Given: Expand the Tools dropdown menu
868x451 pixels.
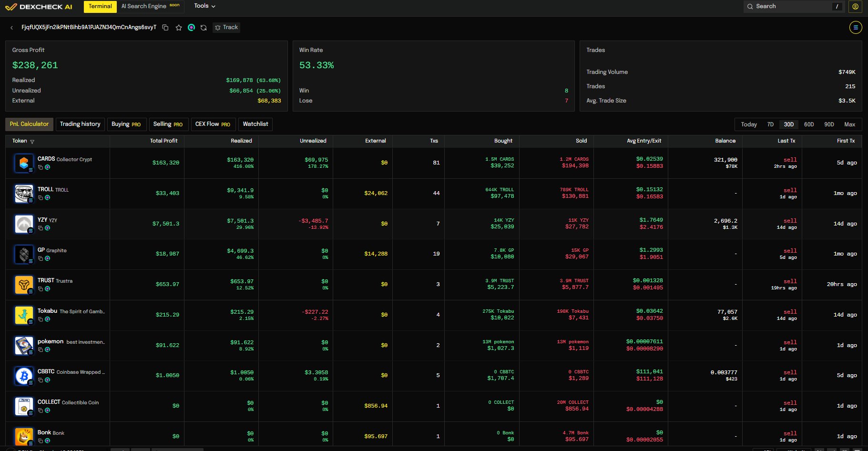Looking at the screenshot, I should tap(204, 6).
